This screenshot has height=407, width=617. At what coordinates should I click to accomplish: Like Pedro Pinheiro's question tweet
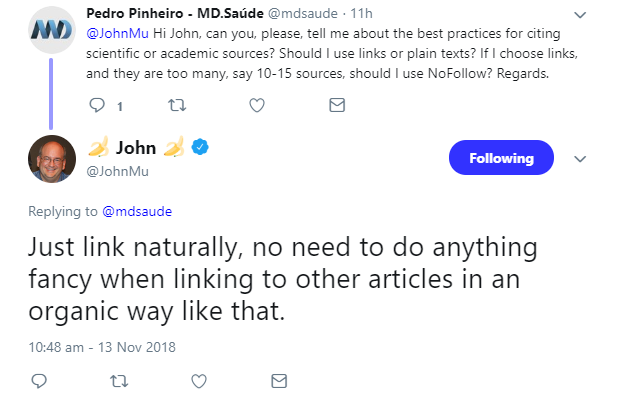coord(256,104)
